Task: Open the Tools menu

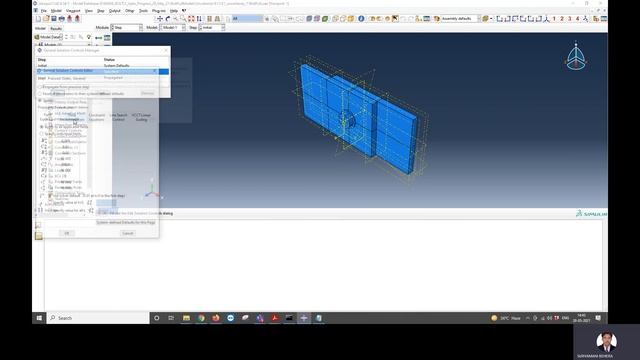Action: pyautogui.click(x=143, y=11)
